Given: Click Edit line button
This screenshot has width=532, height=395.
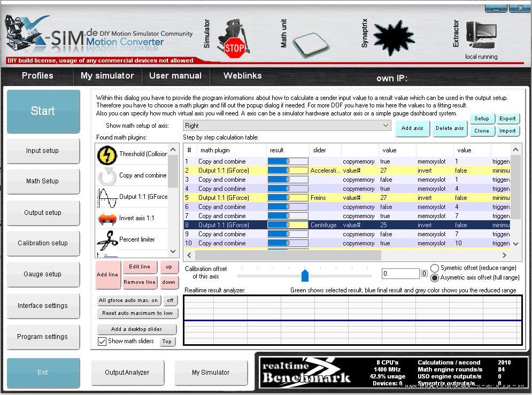Looking at the screenshot, I should 140,267.
